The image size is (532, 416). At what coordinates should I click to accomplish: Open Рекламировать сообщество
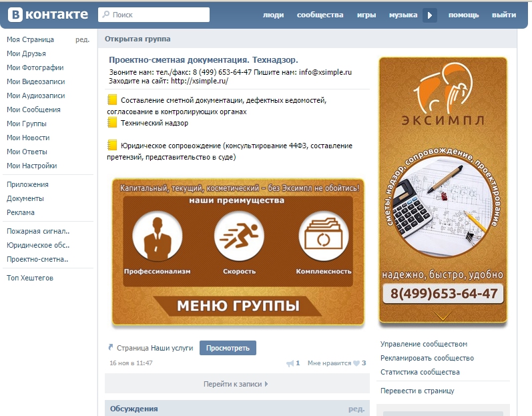pyautogui.click(x=427, y=358)
